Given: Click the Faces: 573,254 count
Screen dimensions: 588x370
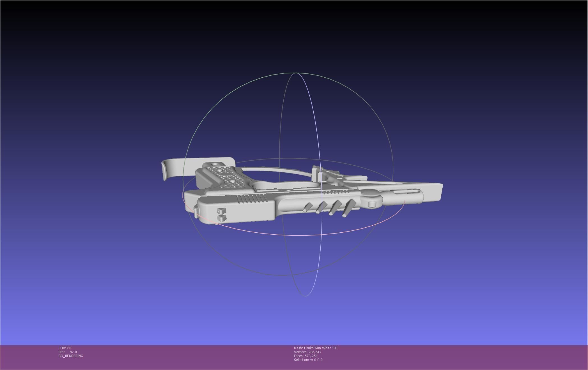Looking at the screenshot, I should [306, 356].
